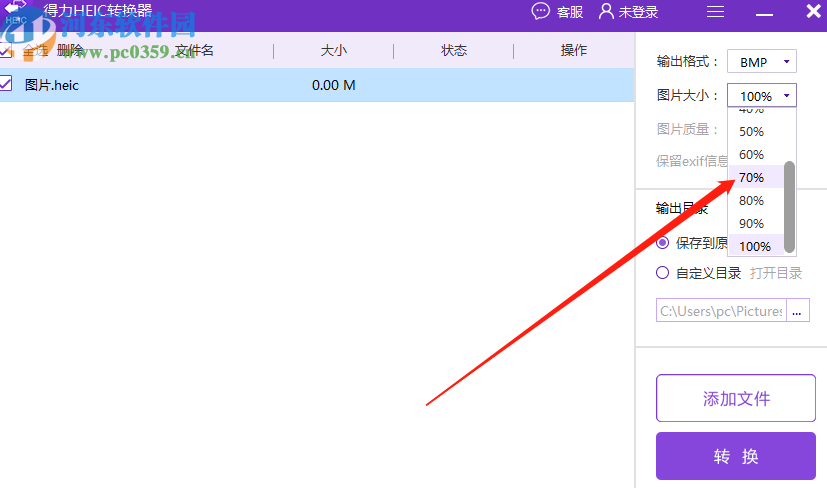
Task: Click the 添加文件 button
Action: tap(736, 398)
